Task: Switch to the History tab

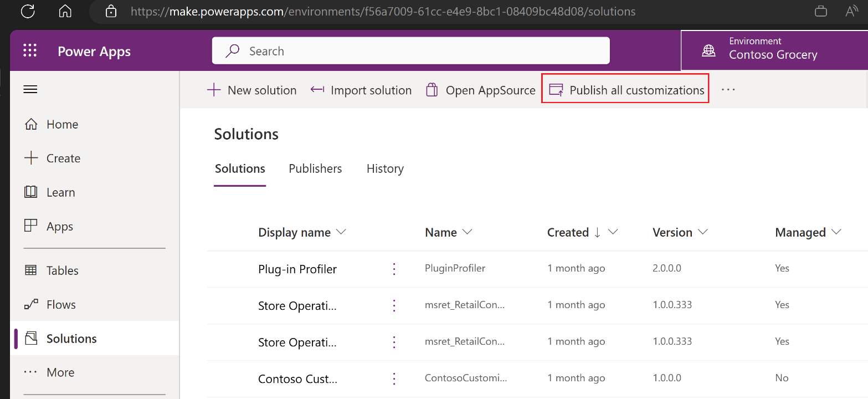Action: 385,168
